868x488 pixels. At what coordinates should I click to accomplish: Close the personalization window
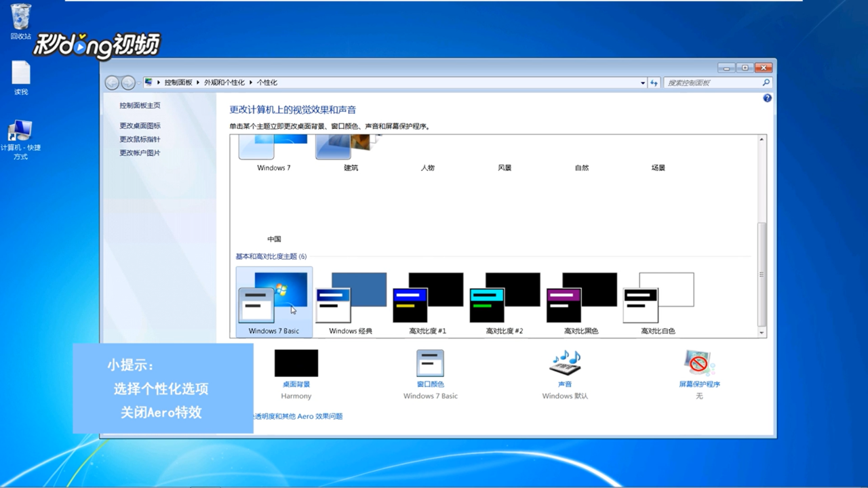[764, 68]
